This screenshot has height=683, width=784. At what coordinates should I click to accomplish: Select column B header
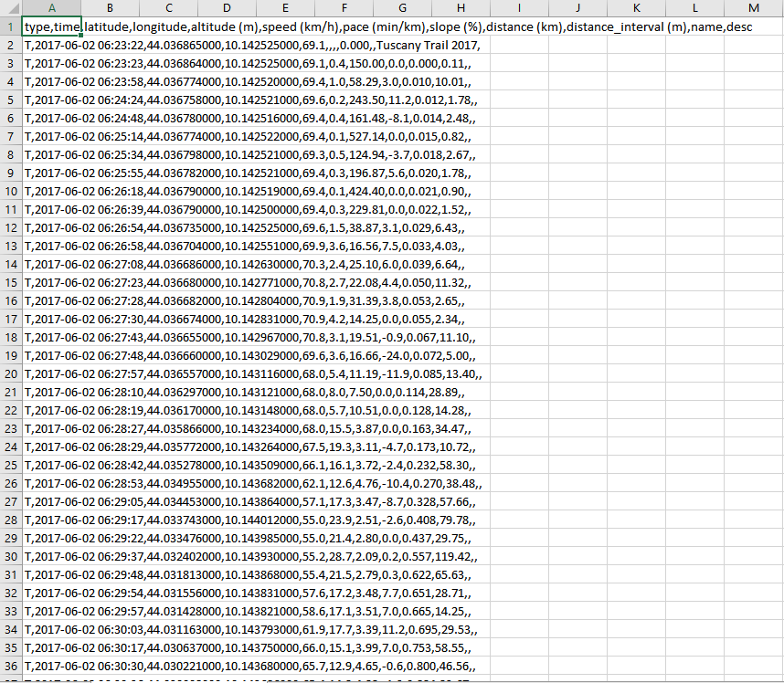tap(110, 8)
